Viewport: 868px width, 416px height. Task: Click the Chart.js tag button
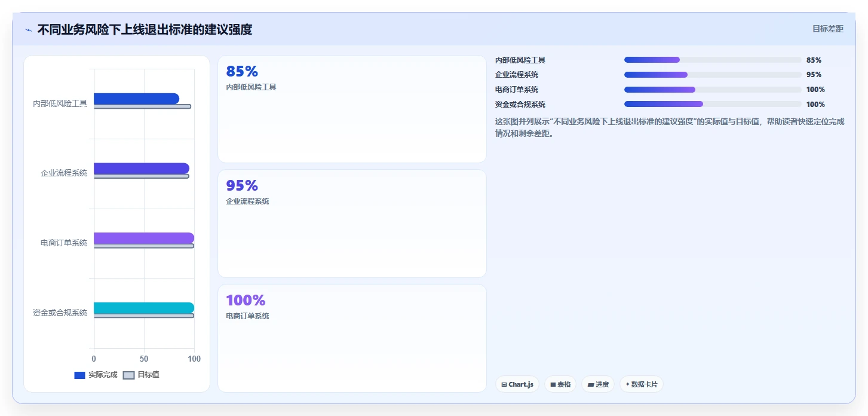517,384
